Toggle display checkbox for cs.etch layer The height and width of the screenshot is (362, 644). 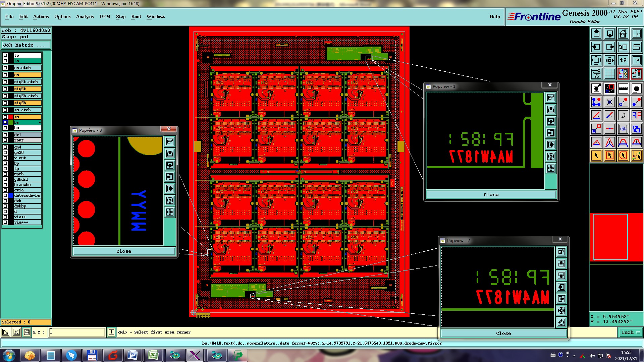[x=5, y=68]
